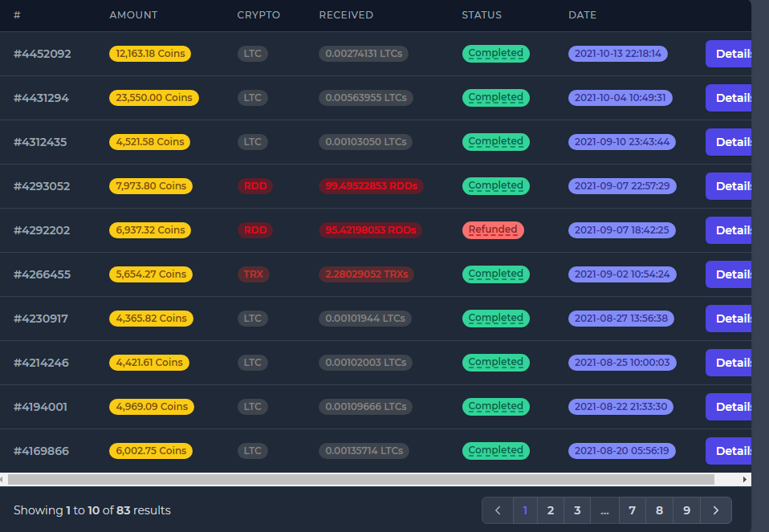Click the 5,654.27 Coins amount badge
This screenshot has width=769, height=532.
[151, 274]
